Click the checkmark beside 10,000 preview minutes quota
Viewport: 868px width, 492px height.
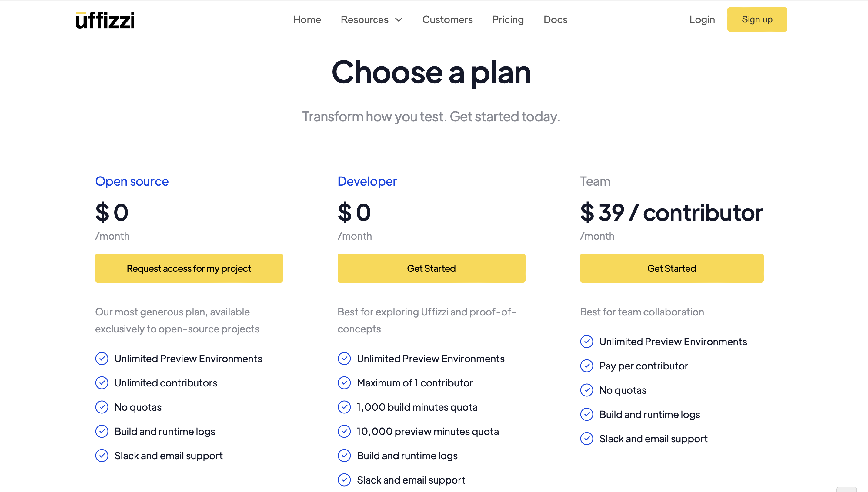344,431
